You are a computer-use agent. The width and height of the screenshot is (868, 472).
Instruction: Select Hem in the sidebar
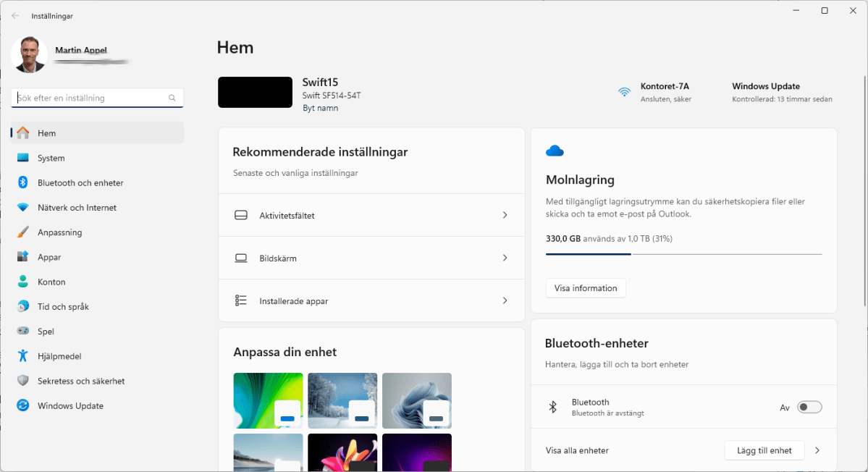[22, 132]
